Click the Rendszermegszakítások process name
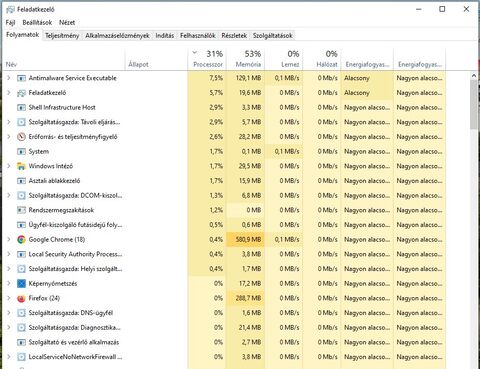 coord(61,210)
